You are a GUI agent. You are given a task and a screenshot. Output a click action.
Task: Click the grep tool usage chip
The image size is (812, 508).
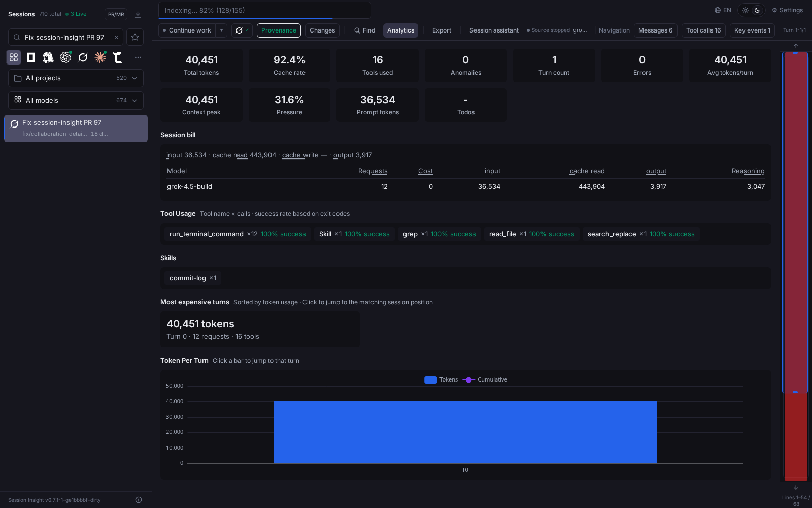[439, 234]
